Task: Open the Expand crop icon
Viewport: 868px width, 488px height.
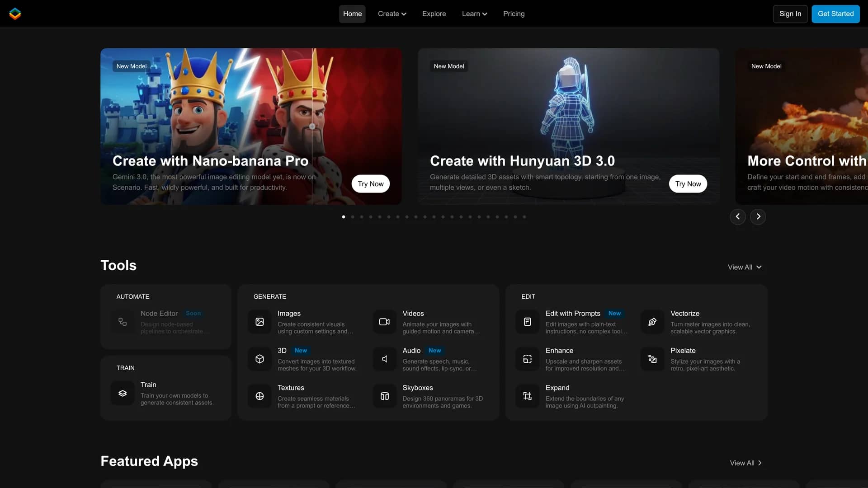Action: [x=528, y=396]
